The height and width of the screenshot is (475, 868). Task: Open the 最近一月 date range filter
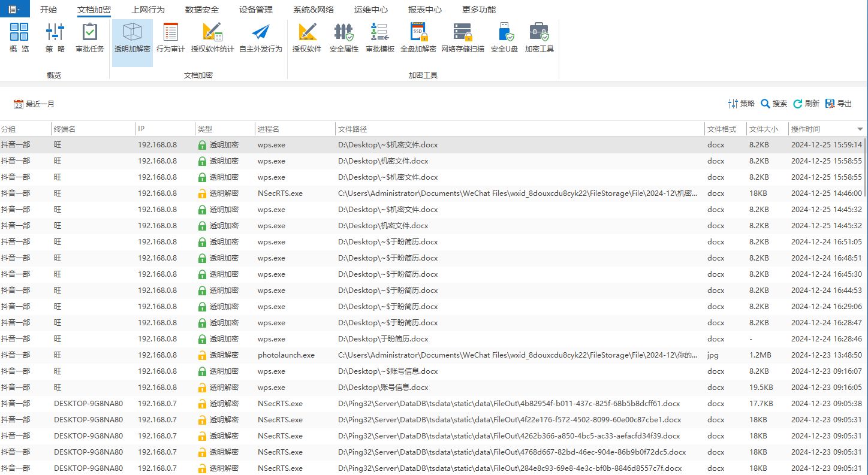[x=34, y=104]
